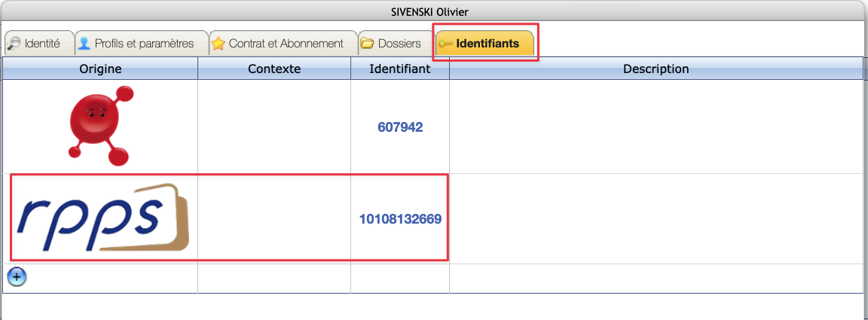Sort by the Identifiant column header
This screenshot has width=868, height=320.
pyautogui.click(x=400, y=69)
